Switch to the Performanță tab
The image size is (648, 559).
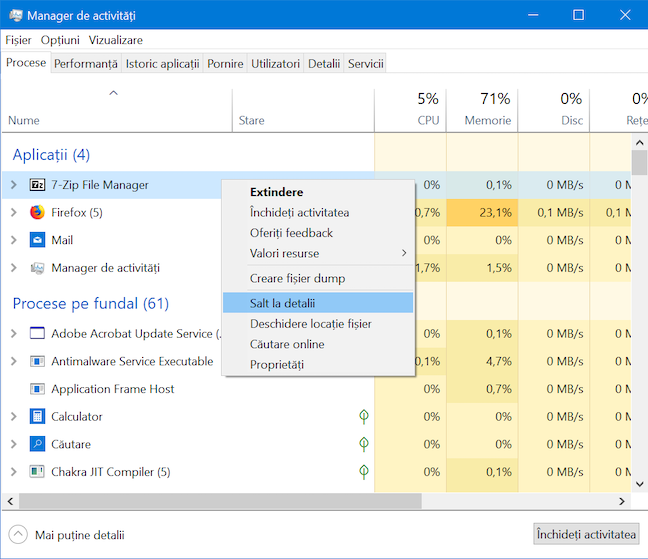(86, 64)
